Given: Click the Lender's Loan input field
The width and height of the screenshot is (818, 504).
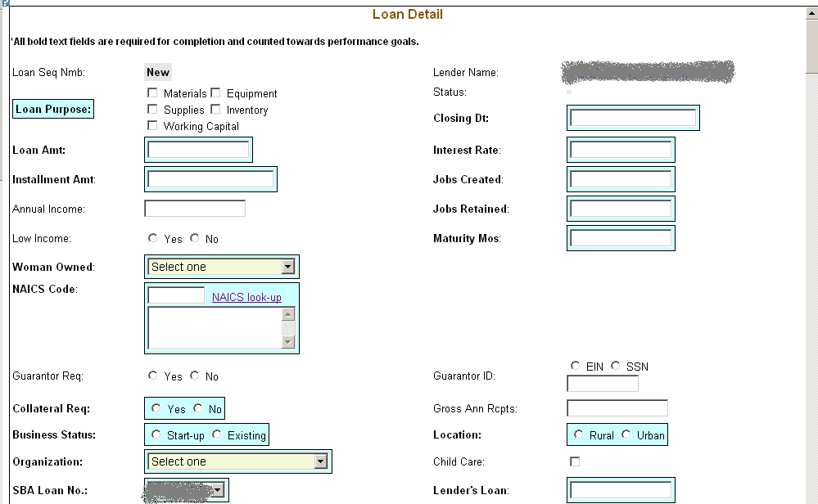Looking at the screenshot, I should point(621,490).
